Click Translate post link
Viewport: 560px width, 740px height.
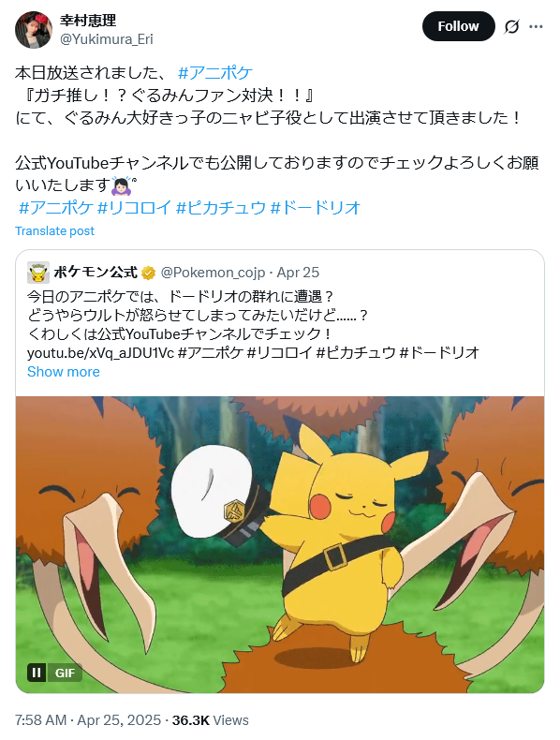(x=54, y=230)
